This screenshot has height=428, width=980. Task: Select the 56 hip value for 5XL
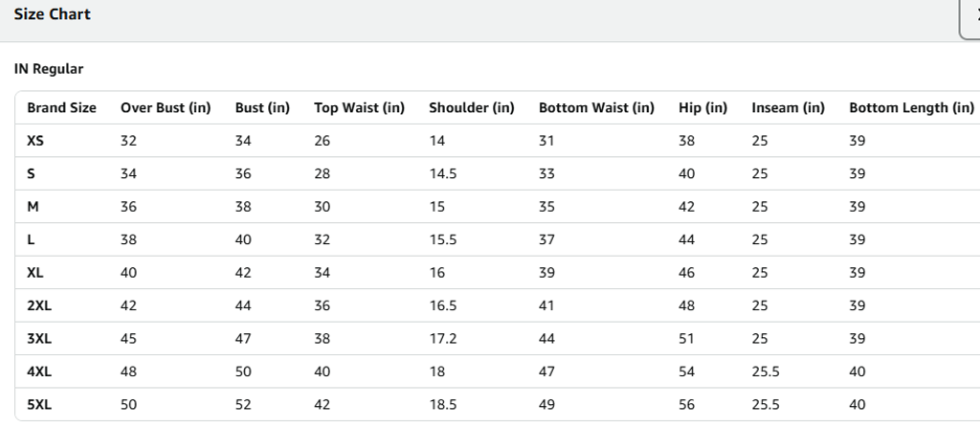click(x=686, y=405)
